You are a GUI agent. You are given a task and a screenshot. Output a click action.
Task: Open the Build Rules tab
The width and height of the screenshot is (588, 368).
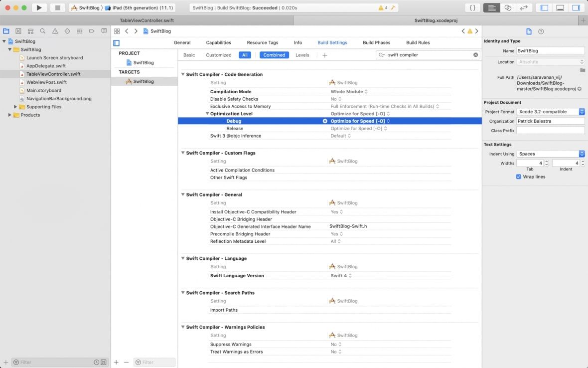pyautogui.click(x=418, y=43)
